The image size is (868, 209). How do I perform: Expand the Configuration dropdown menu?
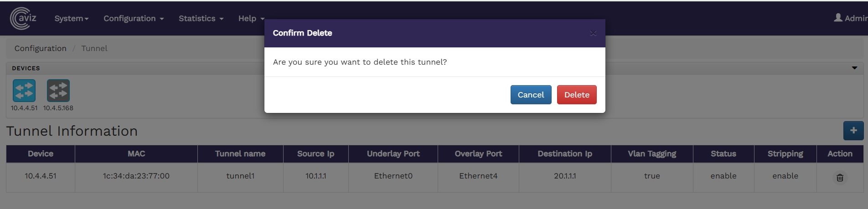pyautogui.click(x=133, y=19)
